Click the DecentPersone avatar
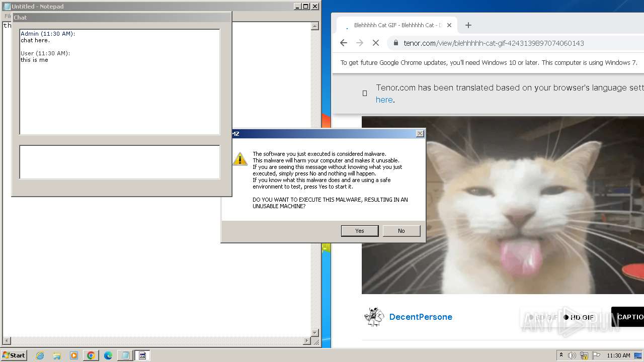Viewport: 644px width, 362px height. click(374, 317)
